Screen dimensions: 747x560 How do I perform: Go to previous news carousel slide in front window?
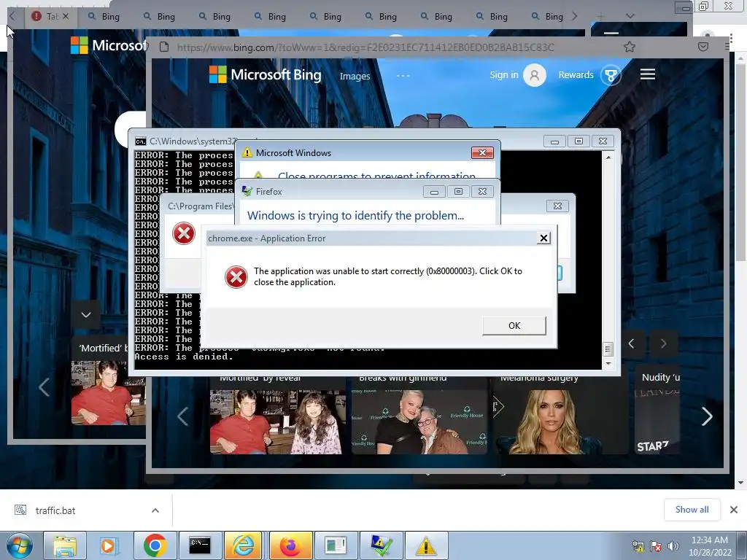(x=182, y=416)
